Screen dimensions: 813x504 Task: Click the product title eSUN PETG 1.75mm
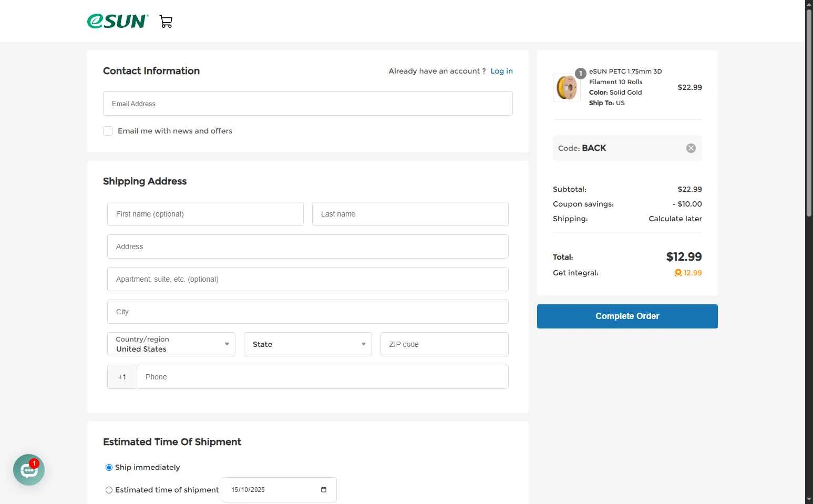pyautogui.click(x=625, y=77)
